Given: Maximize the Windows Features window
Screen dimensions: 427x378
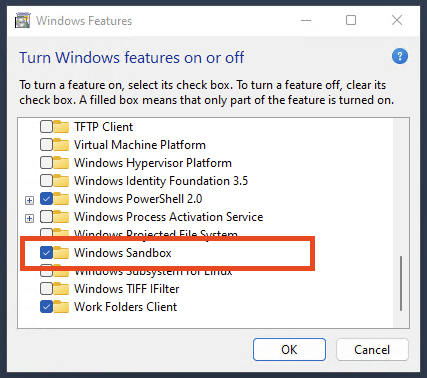Looking at the screenshot, I should tap(351, 20).
